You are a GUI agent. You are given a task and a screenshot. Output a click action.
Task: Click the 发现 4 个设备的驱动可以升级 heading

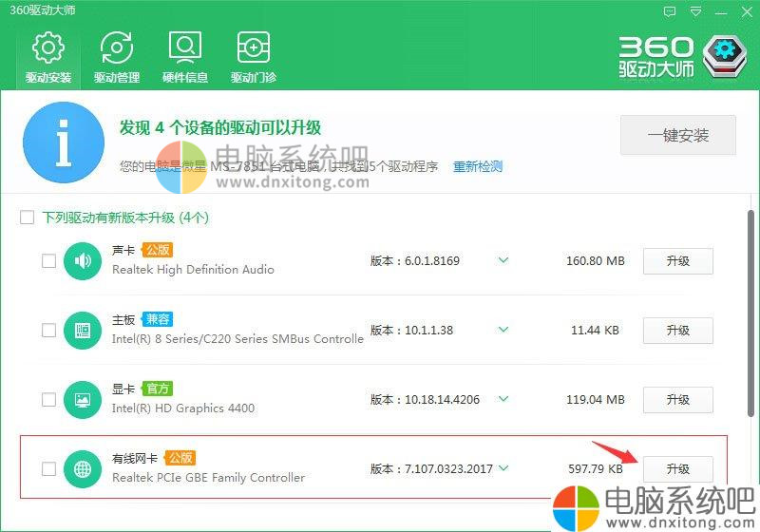(220, 128)
